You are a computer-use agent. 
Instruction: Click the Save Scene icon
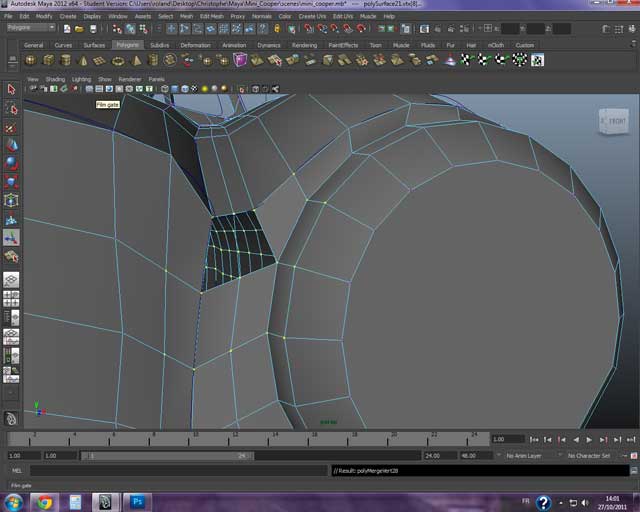[93, 29]
